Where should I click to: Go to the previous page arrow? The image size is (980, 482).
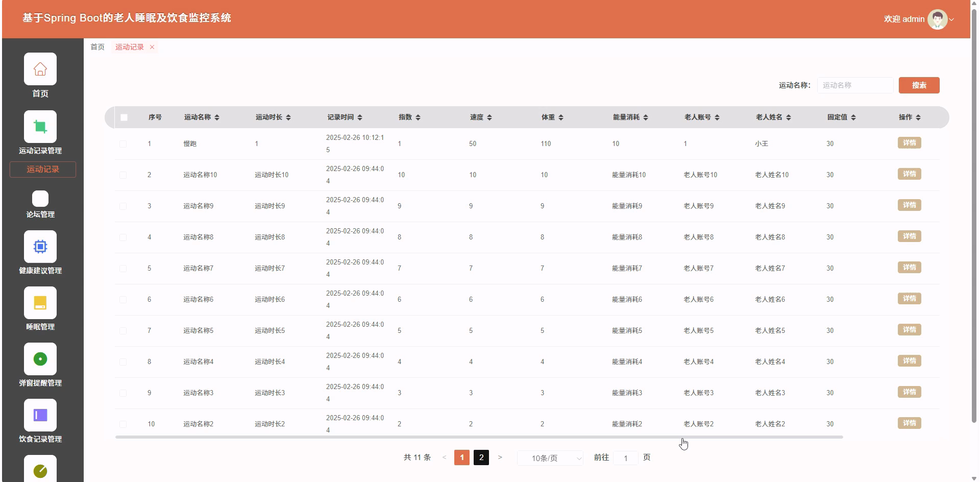coord(444,457)
